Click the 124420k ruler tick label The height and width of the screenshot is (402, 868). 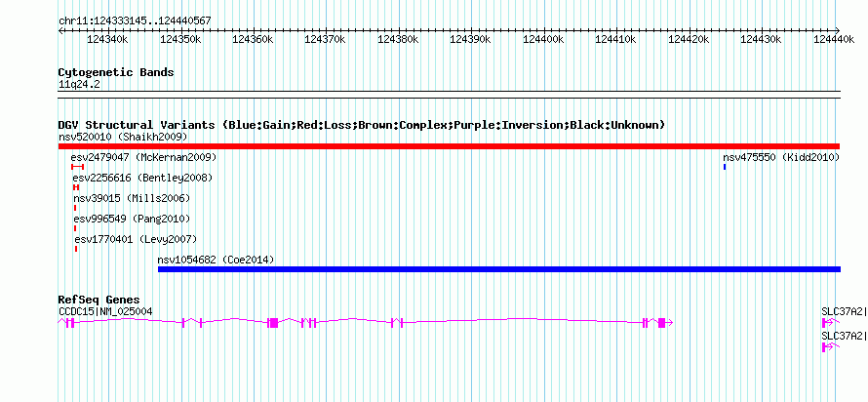point(690,39)
